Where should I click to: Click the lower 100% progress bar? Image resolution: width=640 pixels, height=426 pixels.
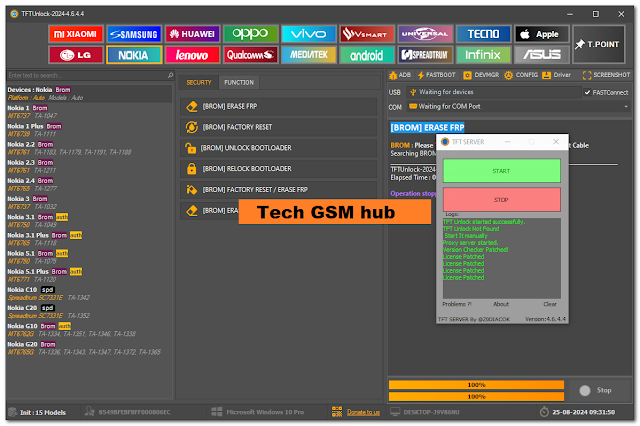476,397
